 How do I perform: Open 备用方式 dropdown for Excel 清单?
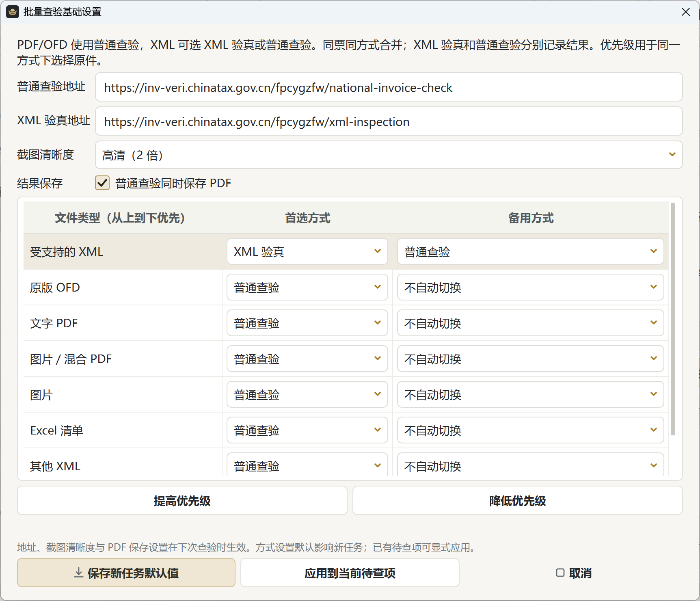coord(530,430)
